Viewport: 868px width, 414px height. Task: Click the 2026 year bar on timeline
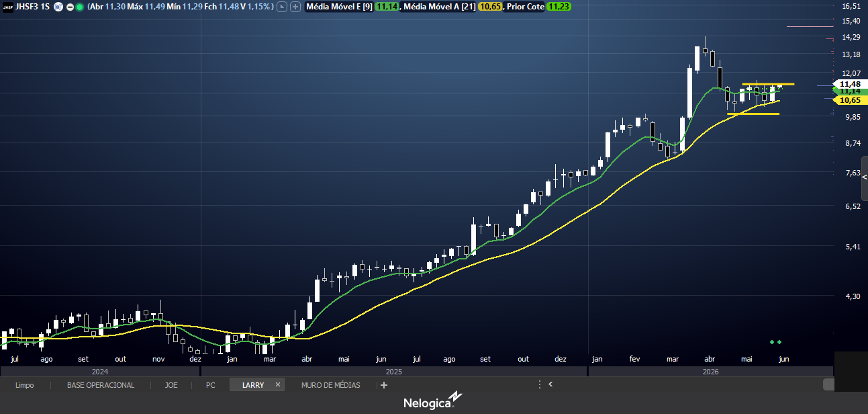(710, 371)
